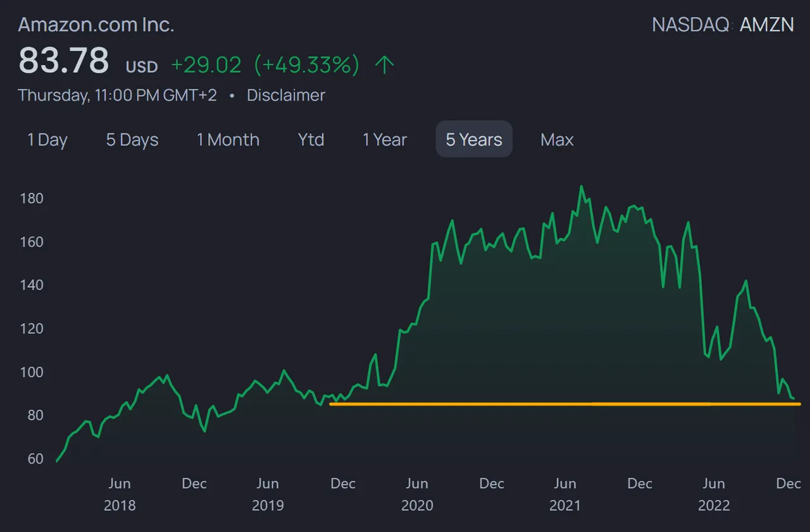Click the Amazon.com Inc. title
This screenshot has height=532, width=810.
point(96,25)
